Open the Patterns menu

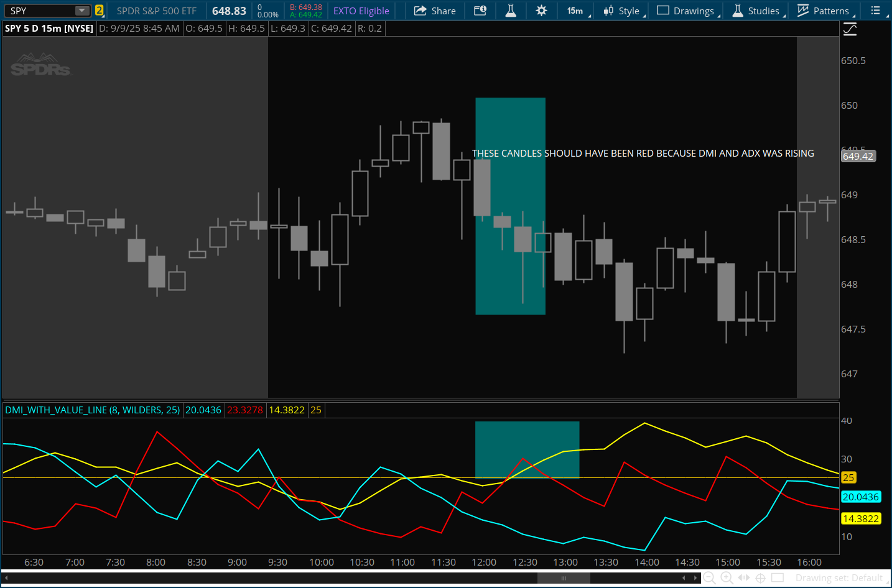(x=826, y=11)
